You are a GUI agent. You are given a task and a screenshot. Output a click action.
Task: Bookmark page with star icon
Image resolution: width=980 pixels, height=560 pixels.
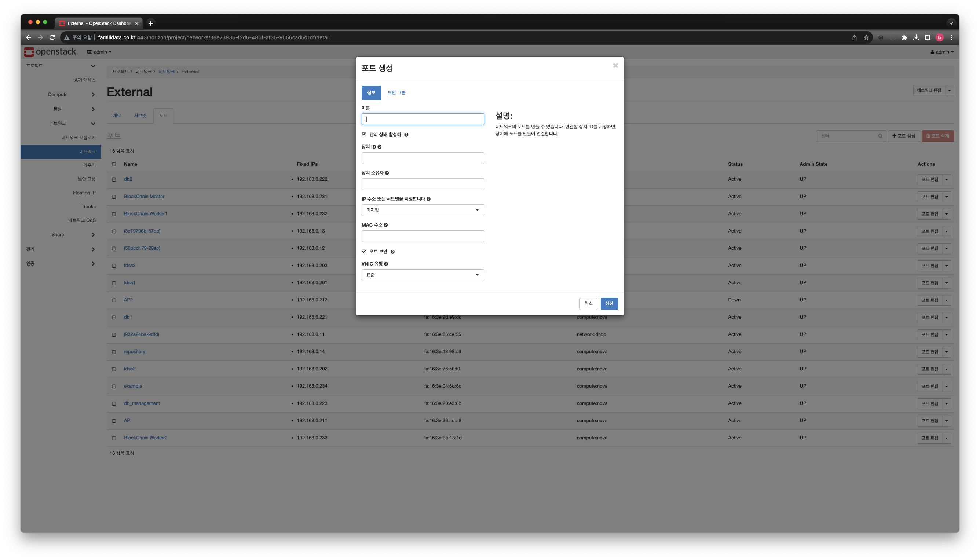pos(866,37)
